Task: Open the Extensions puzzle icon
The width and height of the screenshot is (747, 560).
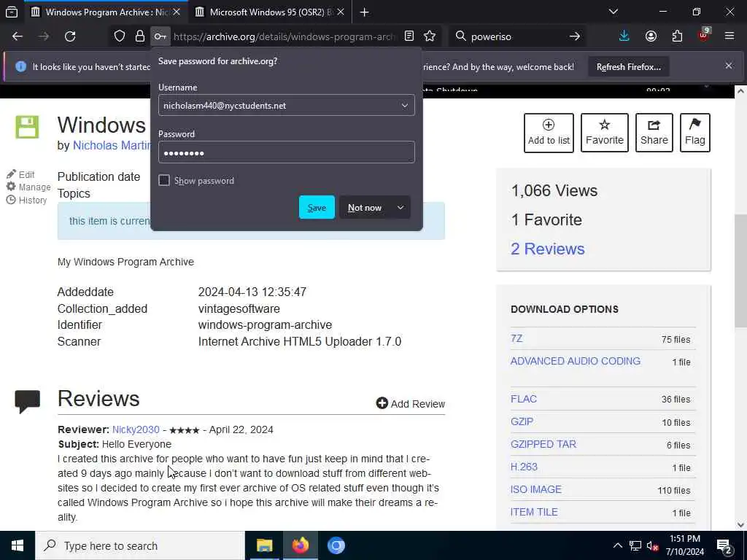Action: tap(677, 36)
